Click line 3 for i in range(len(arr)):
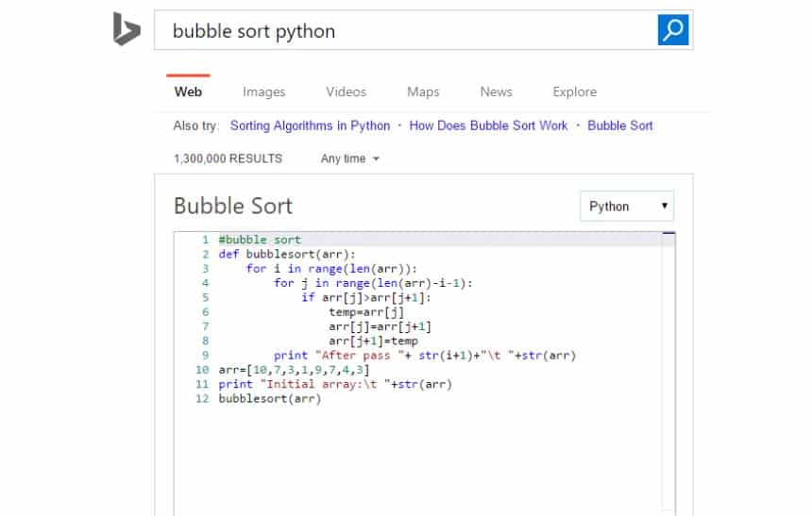The width and height of the screenshot is (812, 516). coord(331,269)
